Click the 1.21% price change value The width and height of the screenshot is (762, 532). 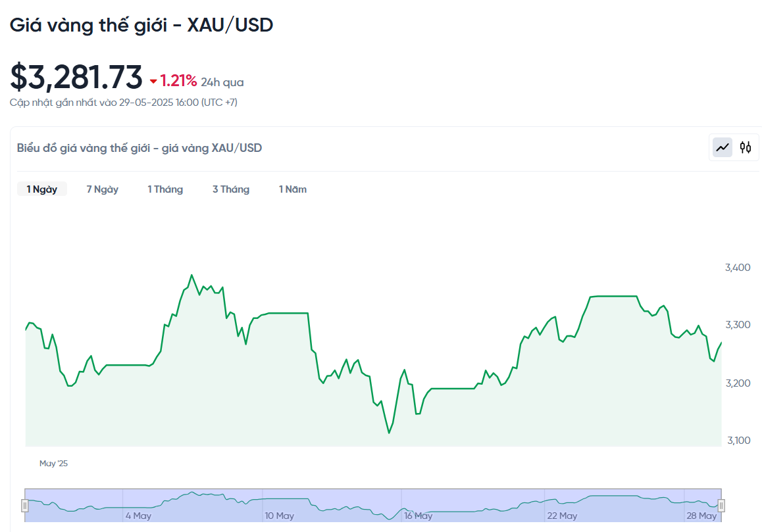[178, 81]
